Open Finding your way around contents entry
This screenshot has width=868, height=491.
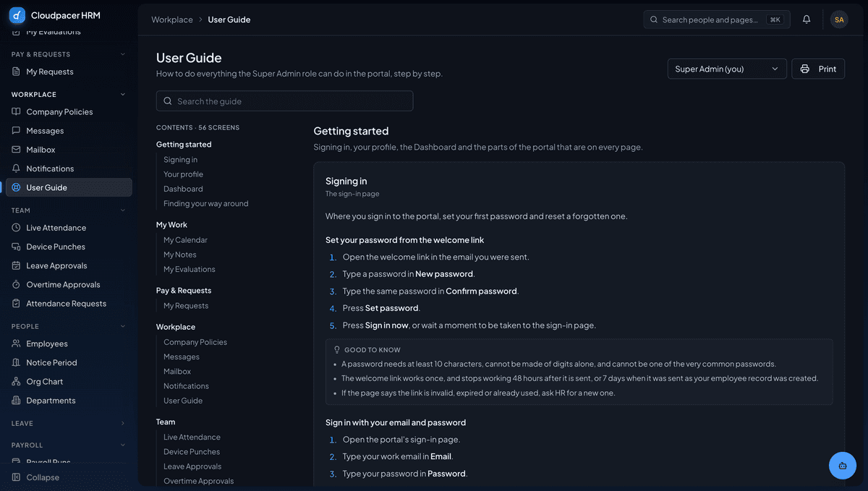(x=205, y=204)
